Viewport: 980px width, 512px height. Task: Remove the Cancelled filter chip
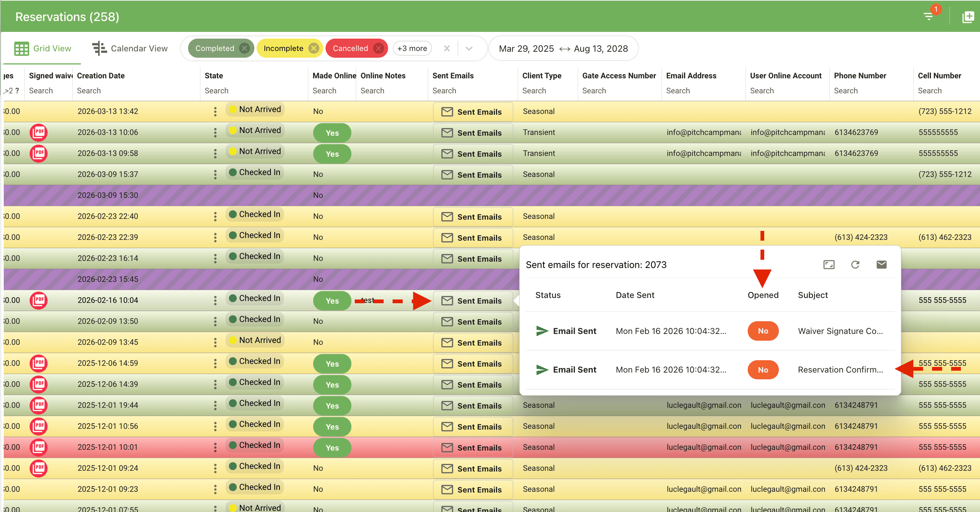click(378, 48)
